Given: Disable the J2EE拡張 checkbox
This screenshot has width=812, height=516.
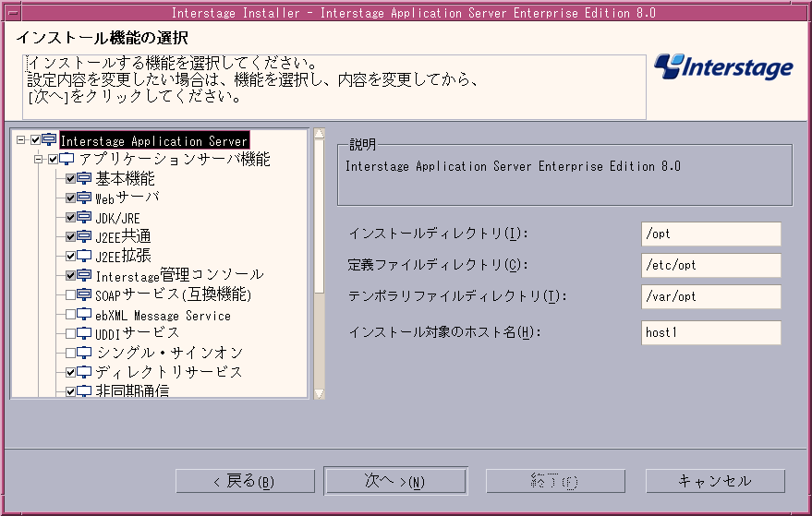Looking at the screenshot, I should [x=70, y=256].
